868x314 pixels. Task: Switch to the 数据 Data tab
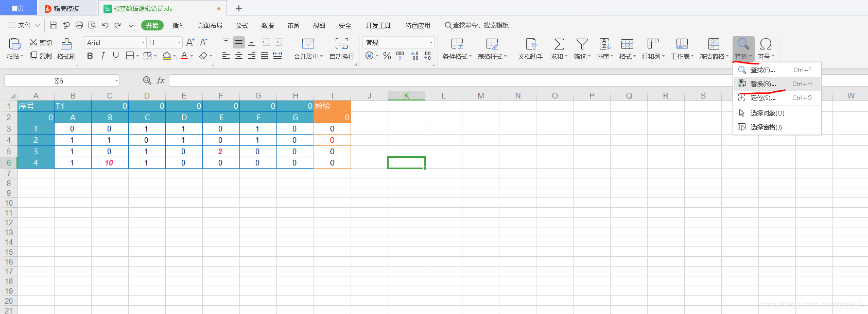coord(268,25)
